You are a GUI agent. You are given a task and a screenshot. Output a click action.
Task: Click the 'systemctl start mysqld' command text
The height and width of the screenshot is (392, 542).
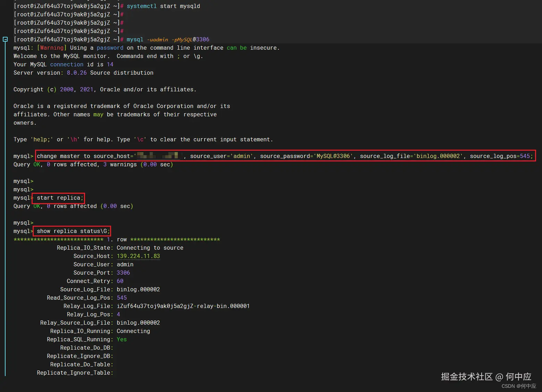[x=163, y=6]
